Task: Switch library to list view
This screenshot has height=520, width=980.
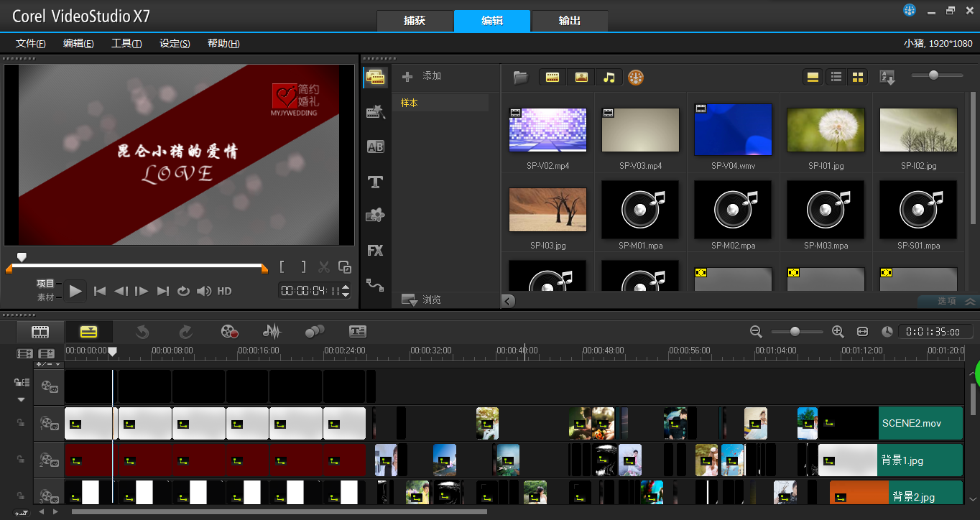Action: pyautogui.click(x=836, y=77)
